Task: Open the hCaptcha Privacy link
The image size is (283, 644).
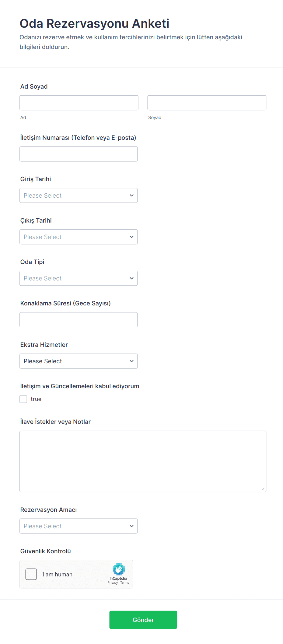Action: click(x=113, y=583)
